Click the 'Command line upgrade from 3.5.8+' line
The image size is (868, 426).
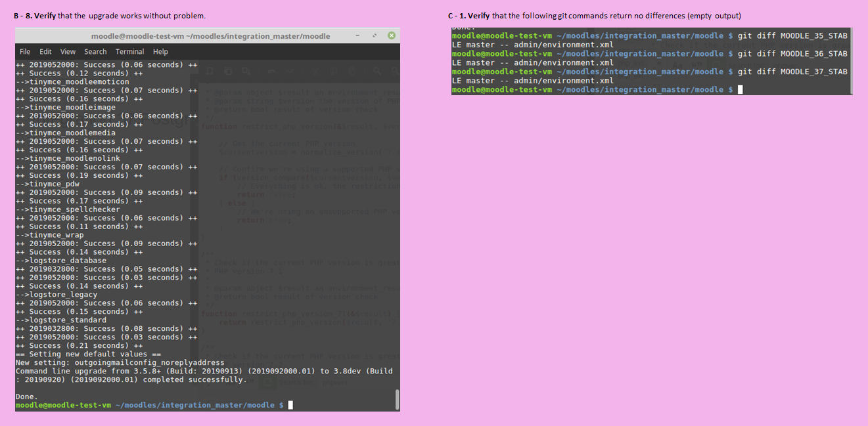pos(204,371)
